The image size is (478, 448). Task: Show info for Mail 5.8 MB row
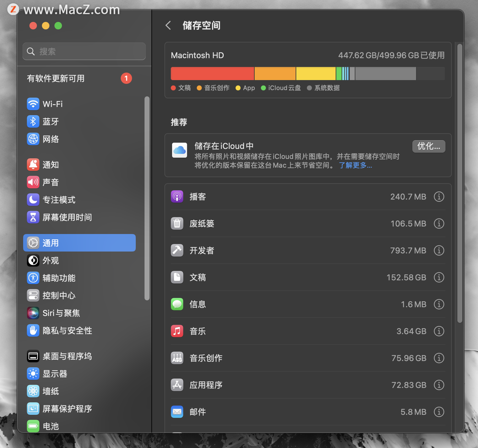coord(439,412)
